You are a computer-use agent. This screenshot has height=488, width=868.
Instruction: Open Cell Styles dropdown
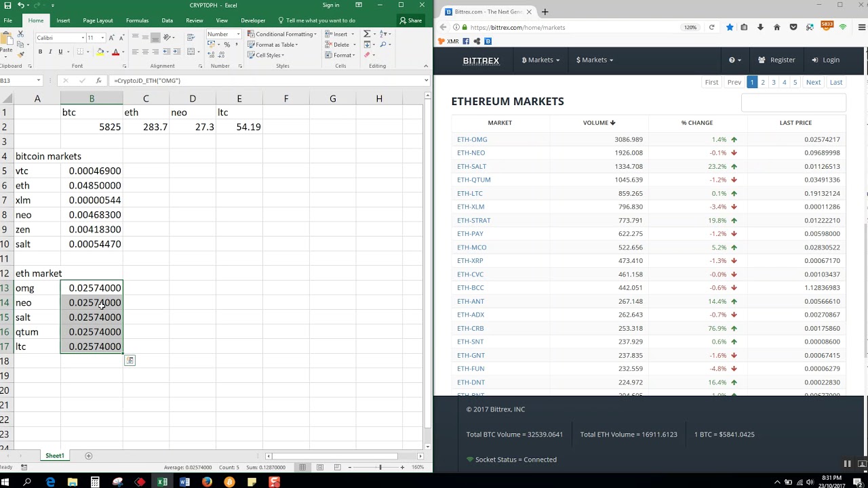[266, 56]
